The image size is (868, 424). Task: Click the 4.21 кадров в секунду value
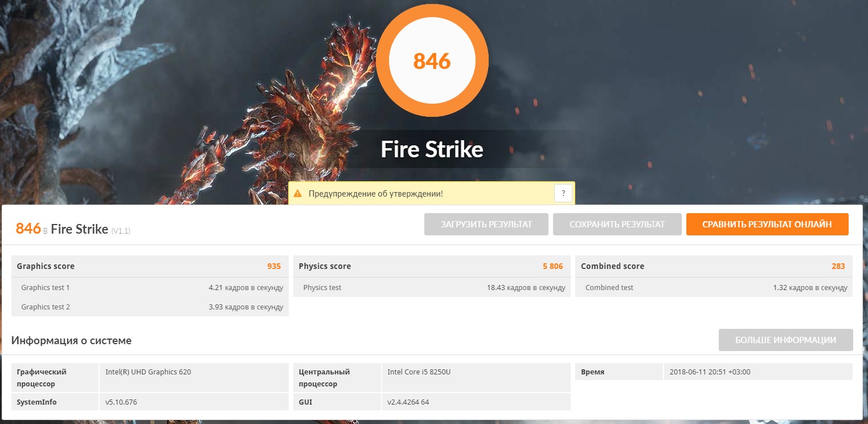[246, 288]
